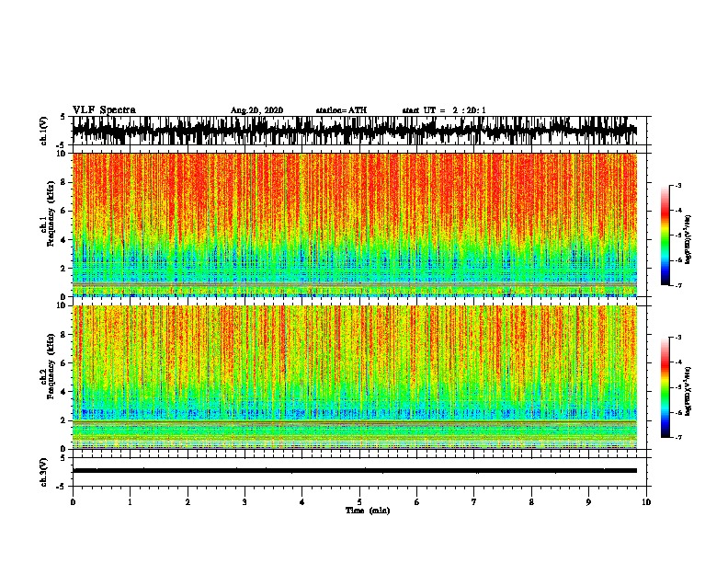Click the time axis tick label '6'
The height and width of the screenshot is (563, 728).
(417, 502)
